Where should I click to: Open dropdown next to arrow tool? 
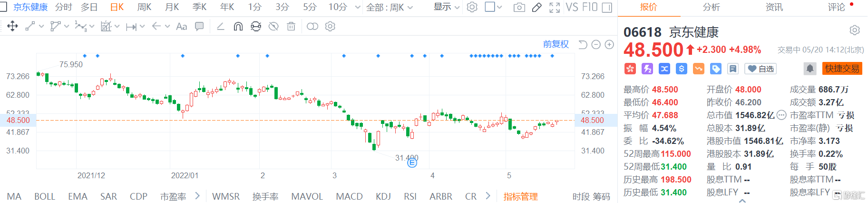pyautogui.click(x=167, y=27)
